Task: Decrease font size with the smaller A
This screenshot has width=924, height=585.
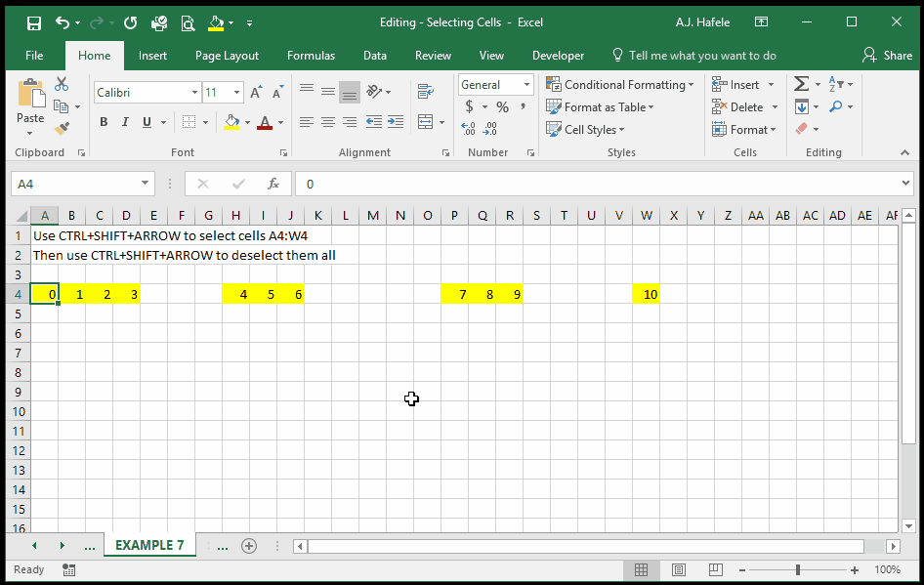Action: point(277,93)
